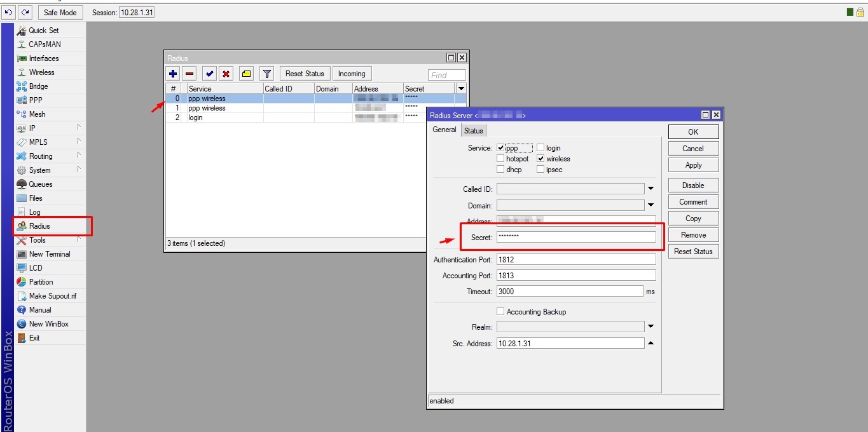The image size is (868, 432).
Task: Click the Redo arrow icon
Action: tap(25, 12)
